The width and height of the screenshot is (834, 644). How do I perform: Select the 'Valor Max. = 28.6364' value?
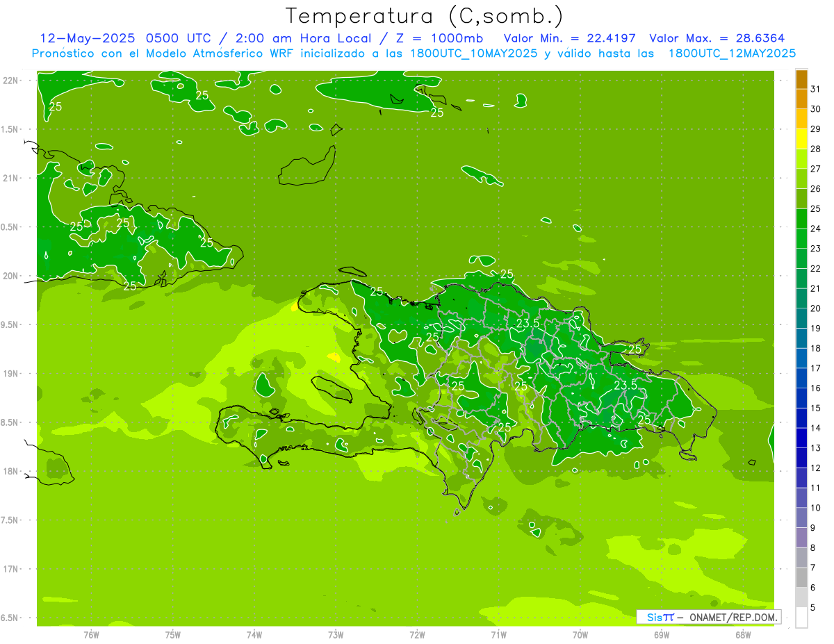[717, 38]
